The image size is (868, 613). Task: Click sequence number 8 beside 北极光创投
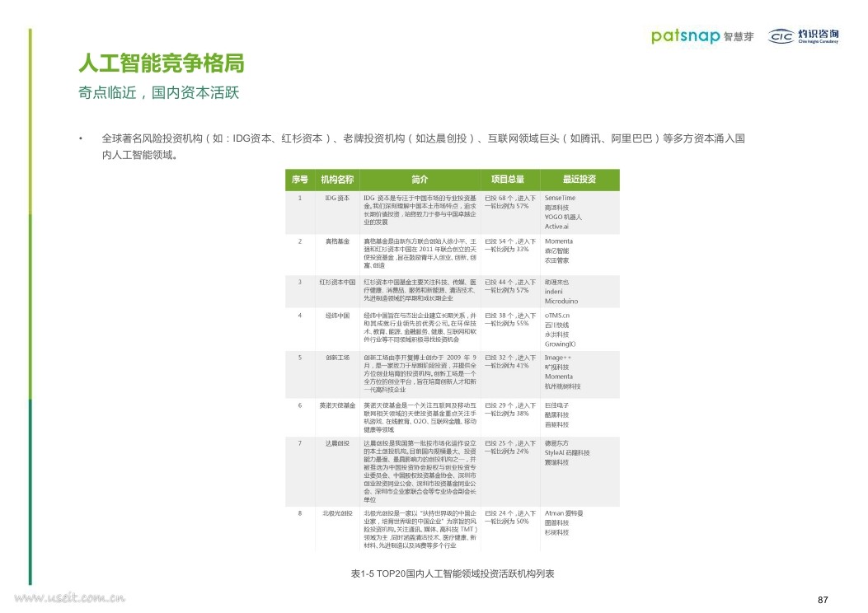[x=300, y=513]
